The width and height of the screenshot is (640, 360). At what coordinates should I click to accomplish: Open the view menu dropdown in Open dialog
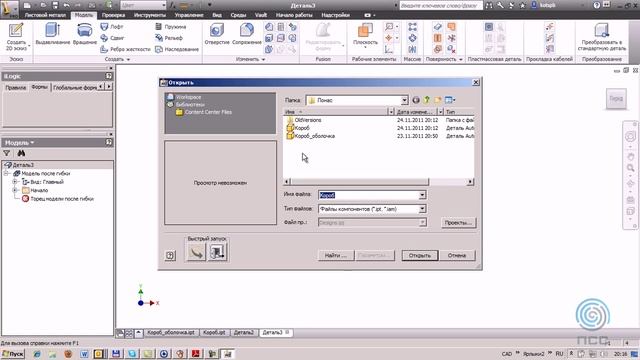click(450, 100)
